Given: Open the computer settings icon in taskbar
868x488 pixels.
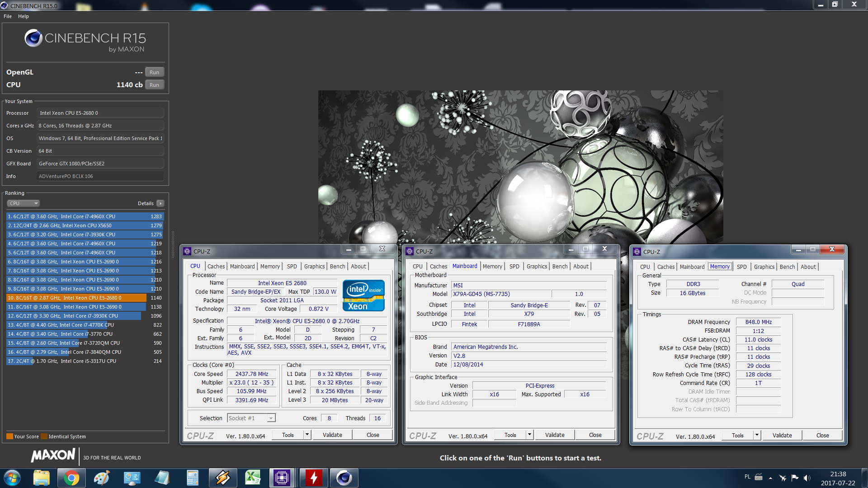Looking at the screenshot, I should tap(132, 478).
